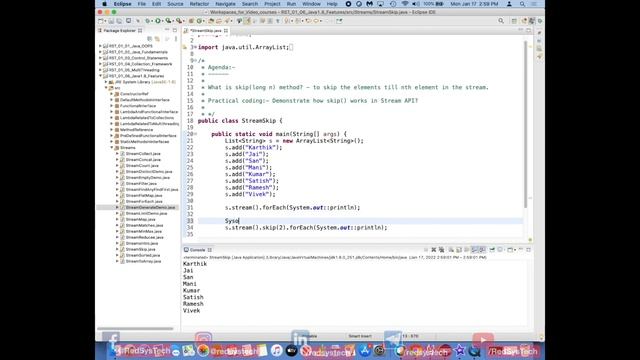640x360 pixels.
Task: Select the Console tab
Action: point(198,250)
